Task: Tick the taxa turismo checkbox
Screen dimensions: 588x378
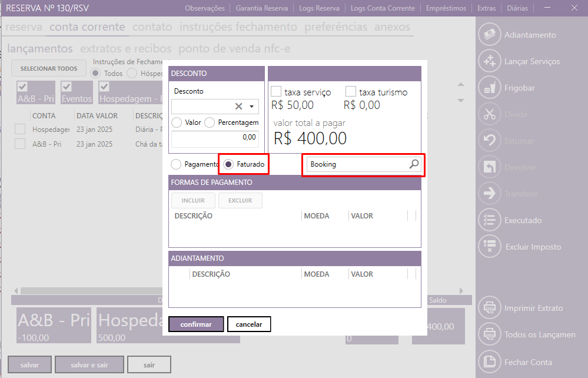Action: click(351, 92)
